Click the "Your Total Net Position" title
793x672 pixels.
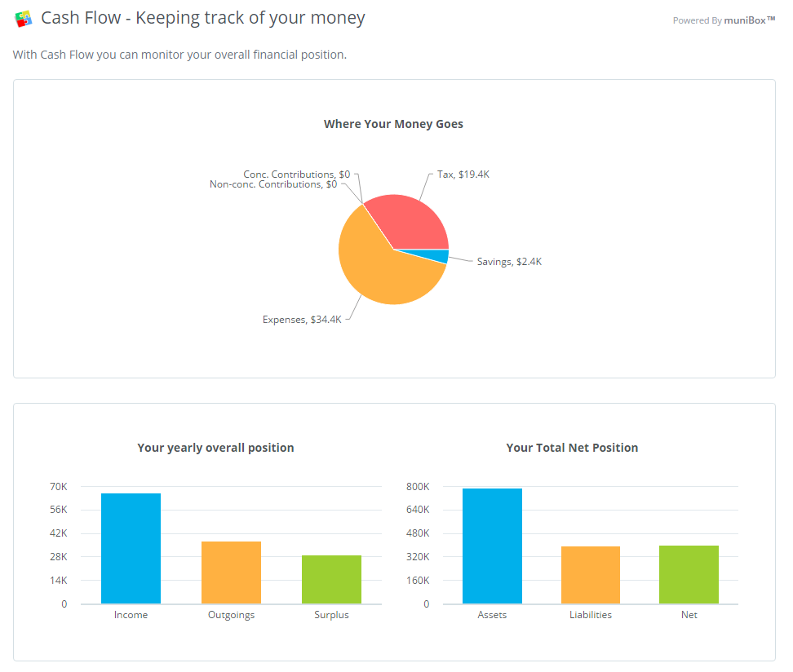pos(572,448)
